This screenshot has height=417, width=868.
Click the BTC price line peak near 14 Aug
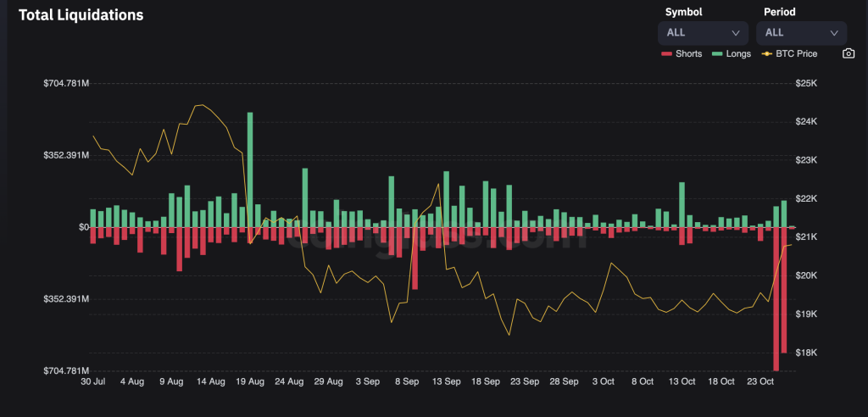[200, 105]
